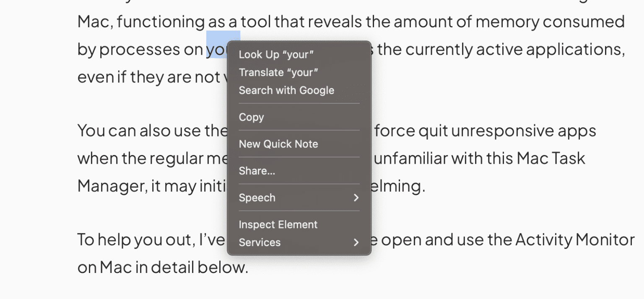
Task: Click "Search with Google"
Action: tap(286, 90)
